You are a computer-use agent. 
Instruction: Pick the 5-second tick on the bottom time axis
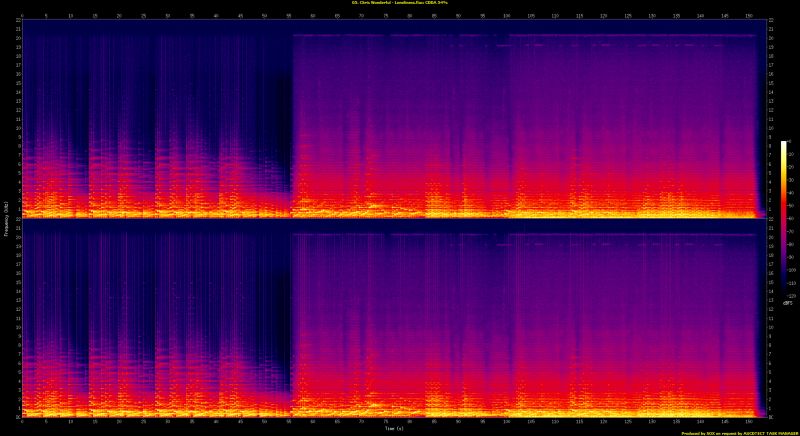click(45, 421)
